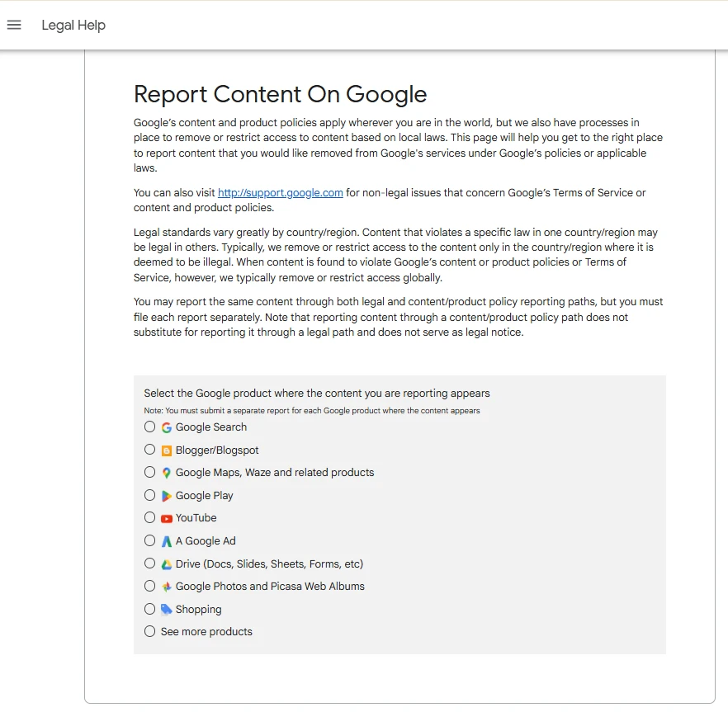Open the hamburger main menu
Screen dimensions: 728x712
pos(14,25)
